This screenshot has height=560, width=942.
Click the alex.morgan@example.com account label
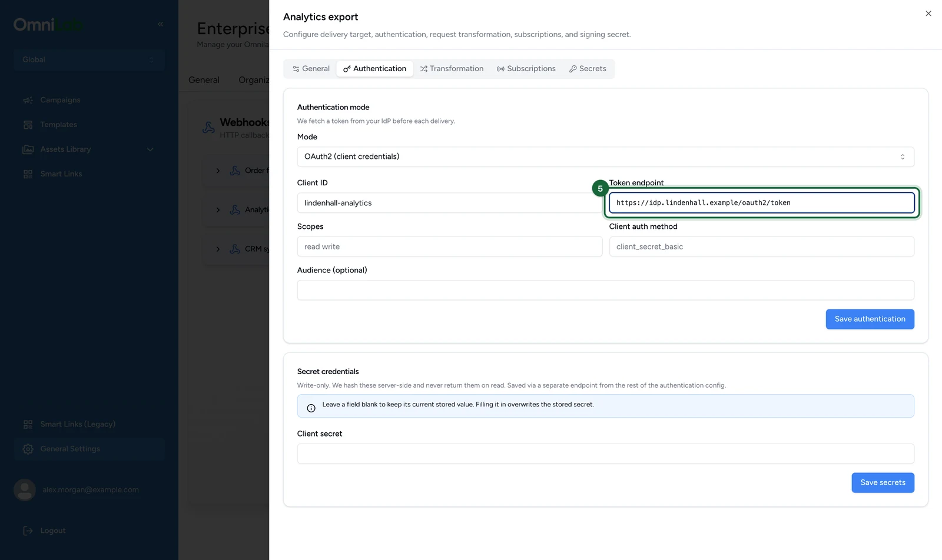[x=91, y=490]
